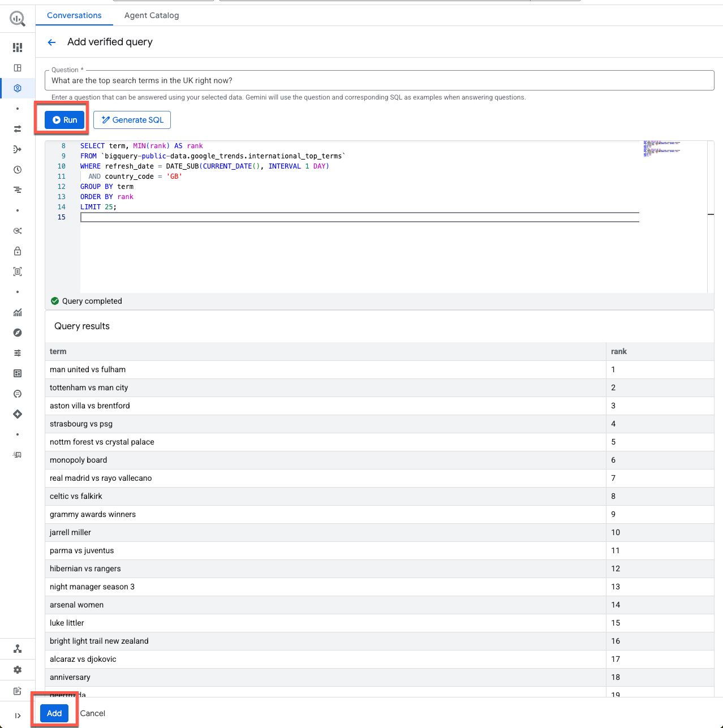Click the Settings gear icon in sidebar

18,670
